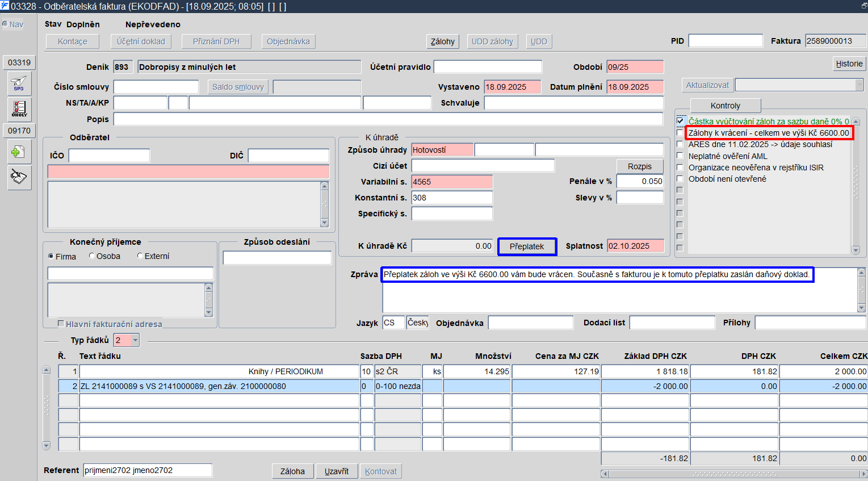
Task: Click the Popis input field
Action: (388, 119)
